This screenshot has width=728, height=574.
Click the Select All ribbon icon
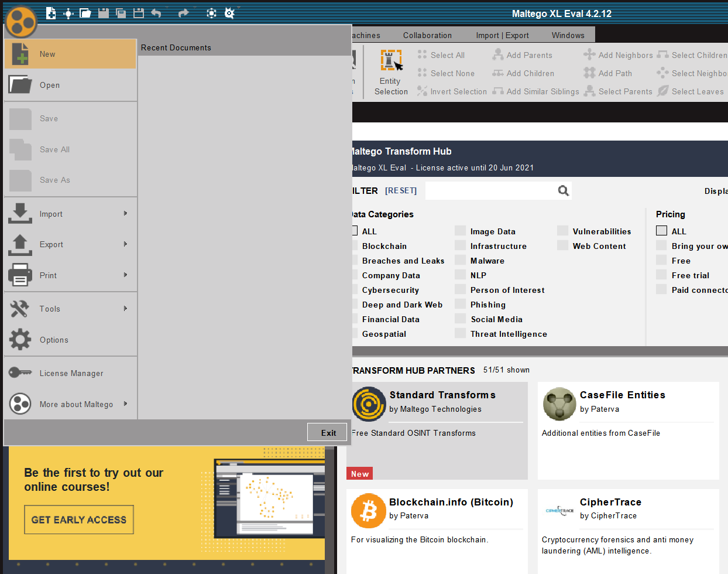click(422, 54)
